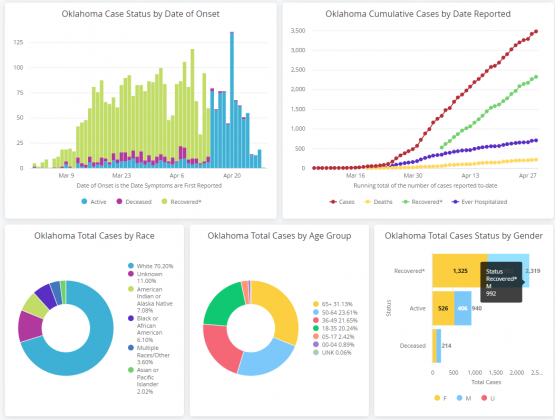555x420 pixels.
Task: Click the 18-35 20.24% age legend entry
Action: [x=335, y=328]
